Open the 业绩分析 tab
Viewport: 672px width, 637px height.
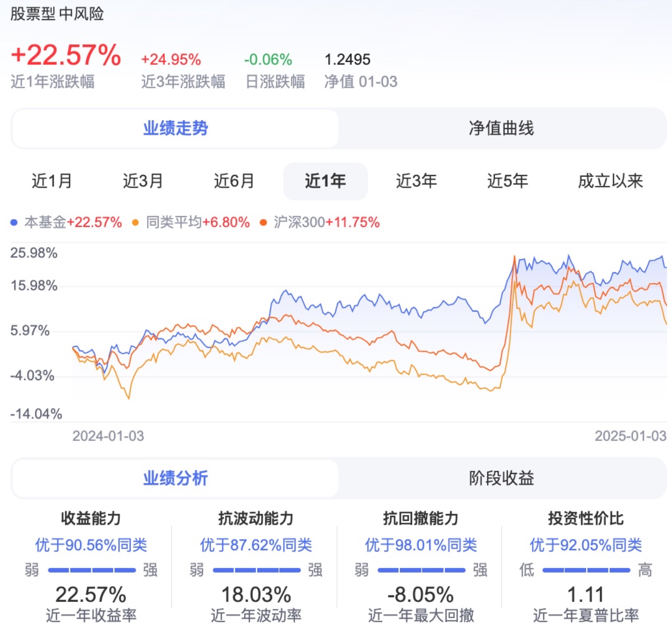coord(175,478)
